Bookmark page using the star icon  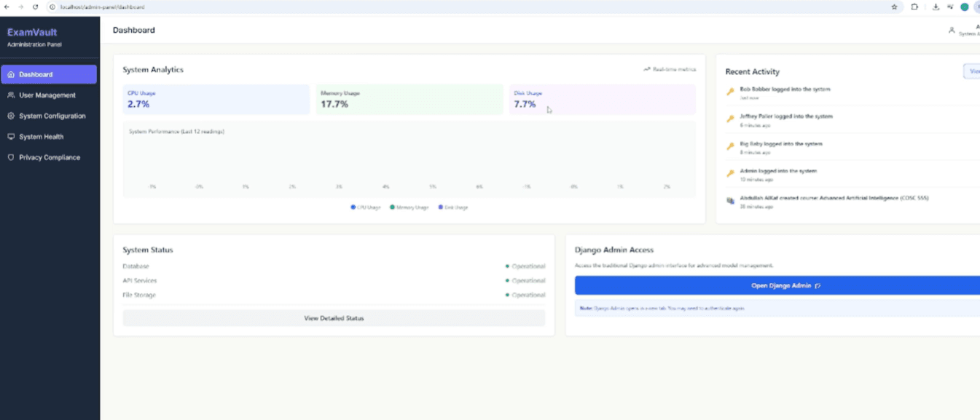pyautogui.click(x=894, y=7)
